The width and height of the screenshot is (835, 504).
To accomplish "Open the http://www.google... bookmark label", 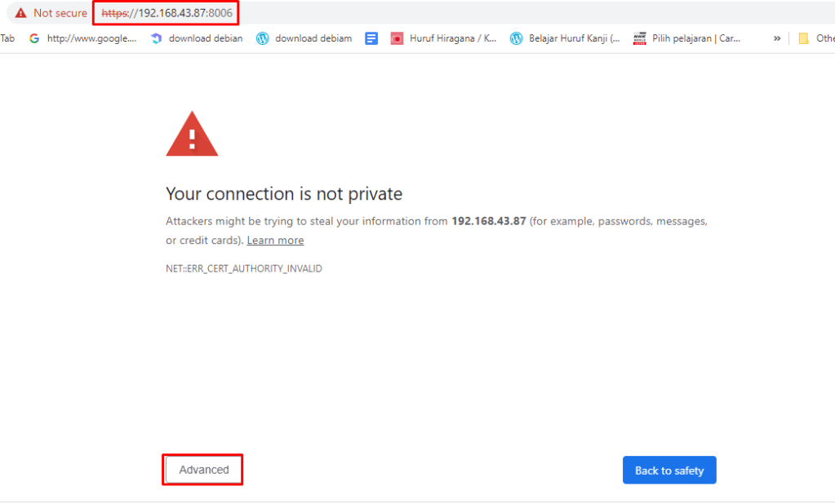I will [91, 38].
